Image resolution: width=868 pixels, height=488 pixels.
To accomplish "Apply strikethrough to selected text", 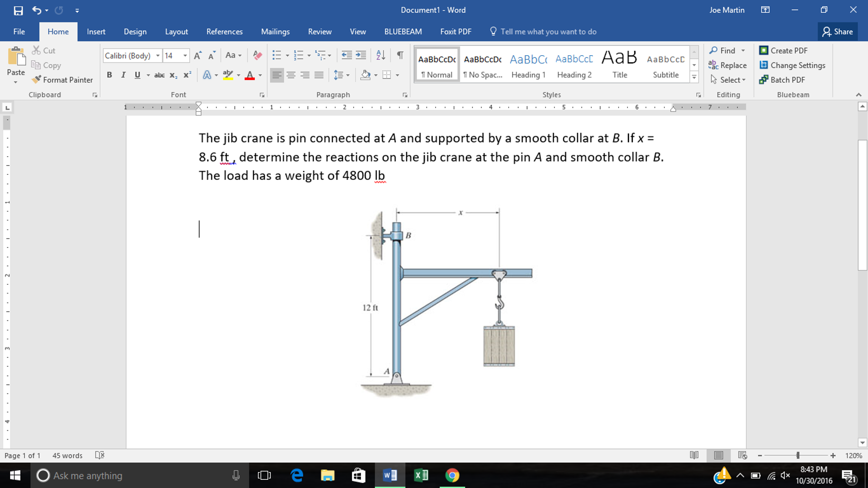I will 159,75.
